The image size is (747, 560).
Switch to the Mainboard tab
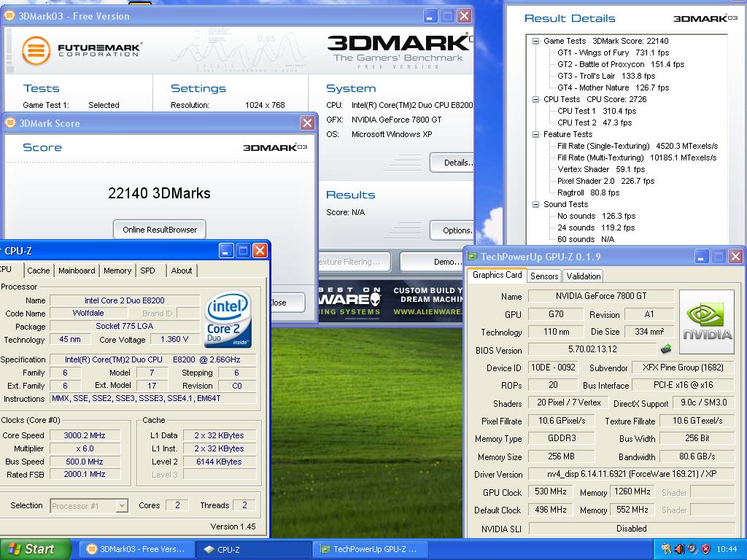pyautogui.click(x=77, y=271)
